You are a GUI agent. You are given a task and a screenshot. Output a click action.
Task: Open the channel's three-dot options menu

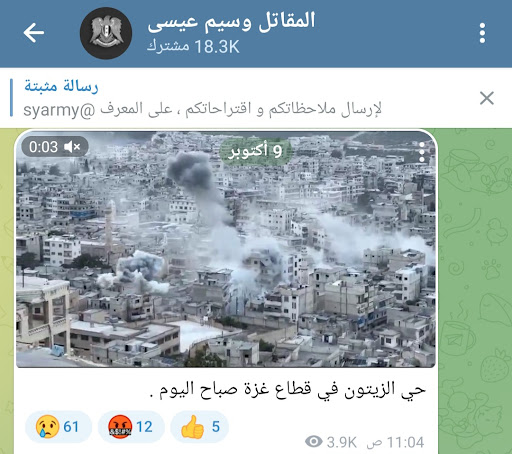tap(482, 33)
